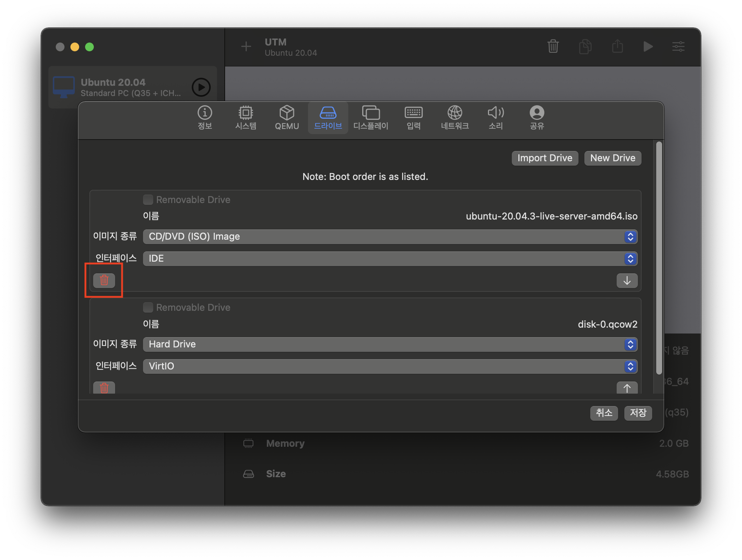The width and height of the screenshot is (742, 560).
Task: Open the CD/DVD (ISO) Image type dropdown
Action: (390, 237)
